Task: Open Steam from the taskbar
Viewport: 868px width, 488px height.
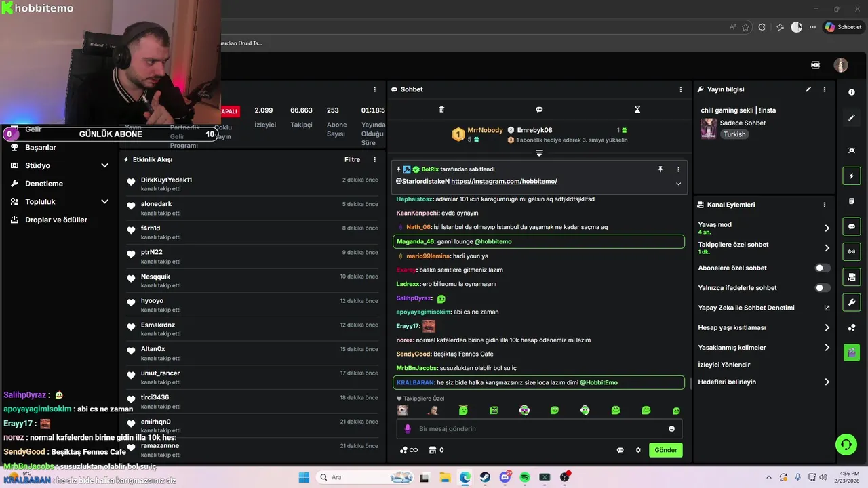Action: click(485, 477)
